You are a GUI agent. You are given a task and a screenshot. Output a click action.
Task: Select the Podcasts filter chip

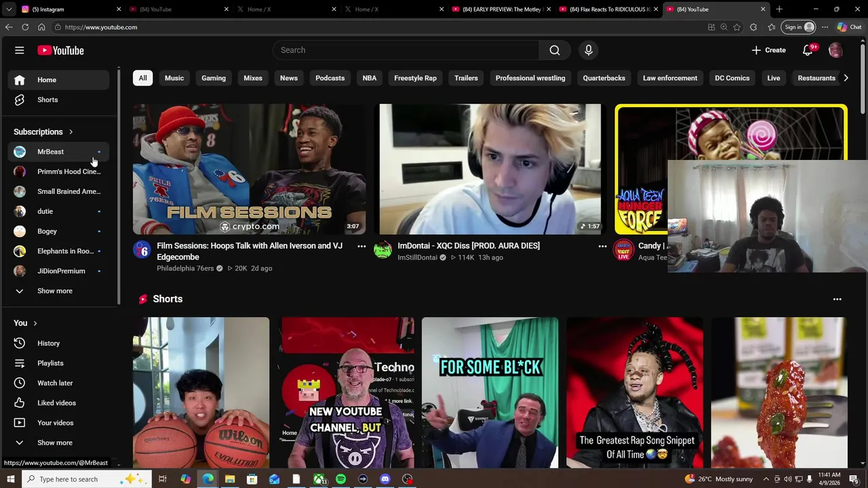330,78
